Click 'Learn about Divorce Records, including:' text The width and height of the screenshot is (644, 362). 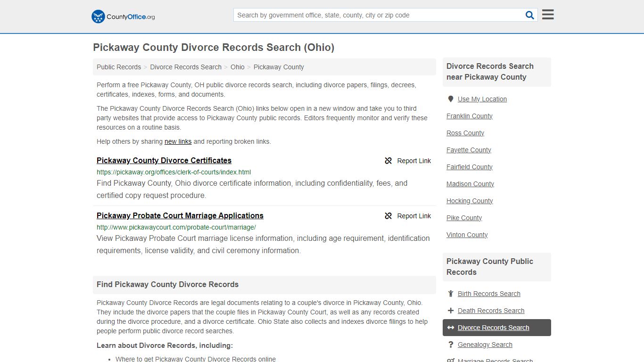(165, 346)
